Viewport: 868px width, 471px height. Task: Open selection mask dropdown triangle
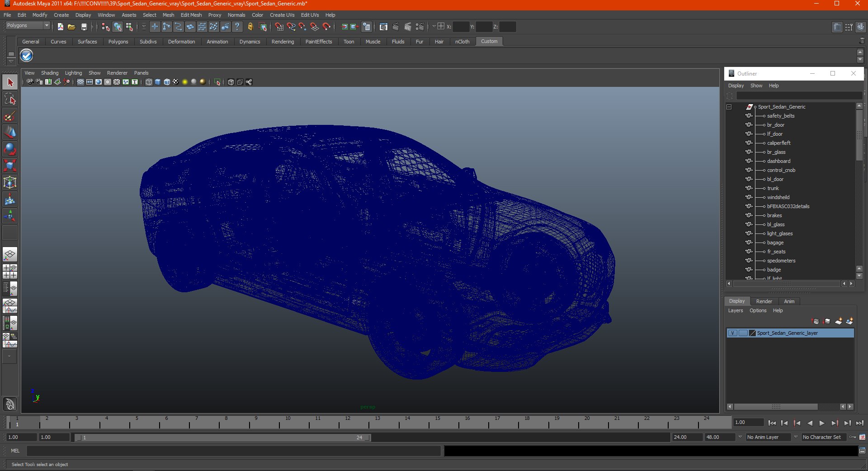click(x=144, y=27)
